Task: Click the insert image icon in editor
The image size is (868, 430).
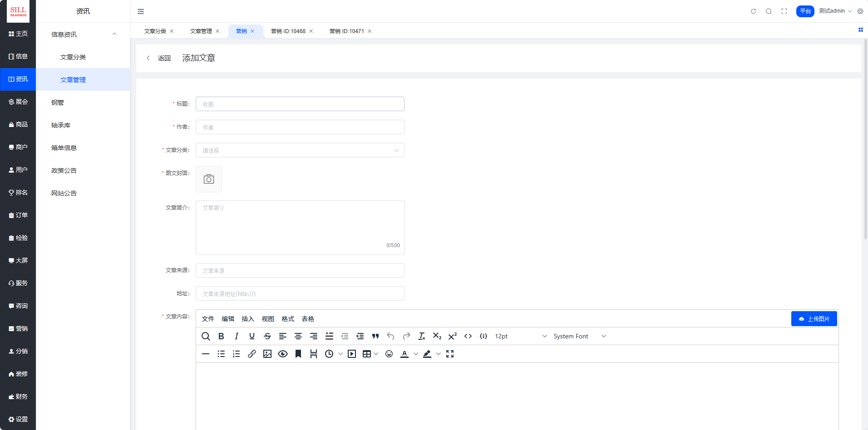Action: click(267, 354)
